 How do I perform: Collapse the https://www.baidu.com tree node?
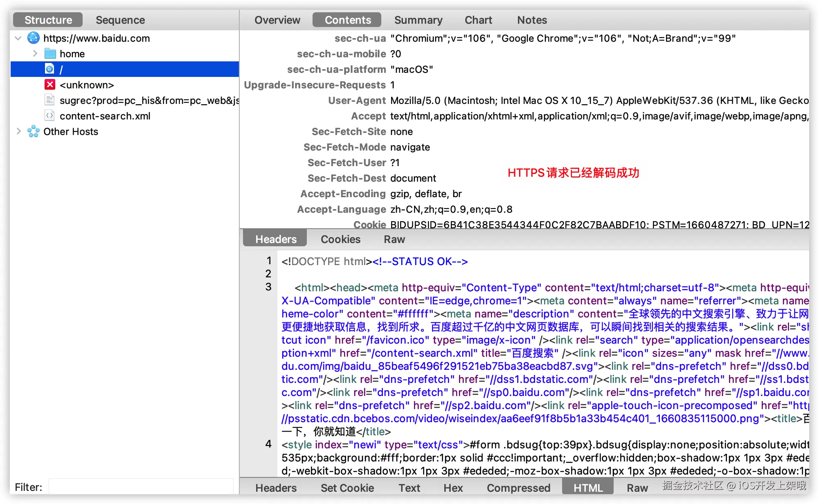coord(18,38)
